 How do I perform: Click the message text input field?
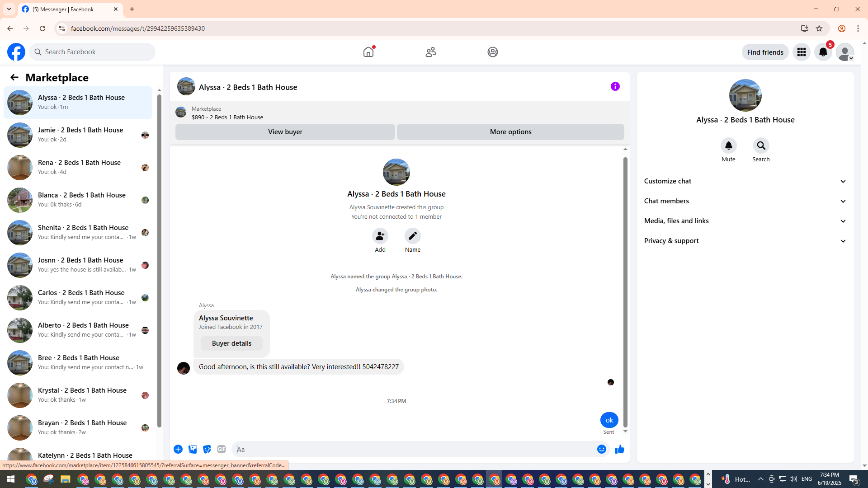point(414,449)
